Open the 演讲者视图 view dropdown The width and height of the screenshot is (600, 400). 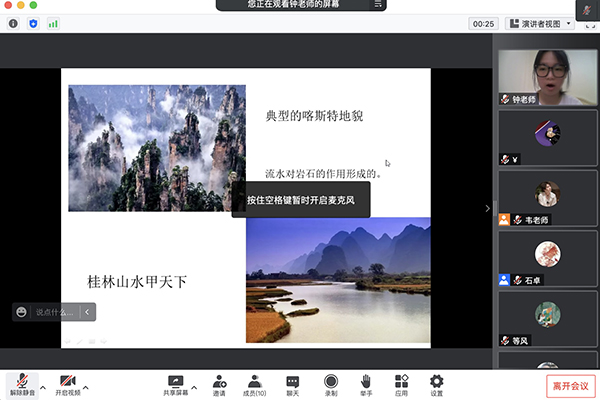[x=540, y=24]
